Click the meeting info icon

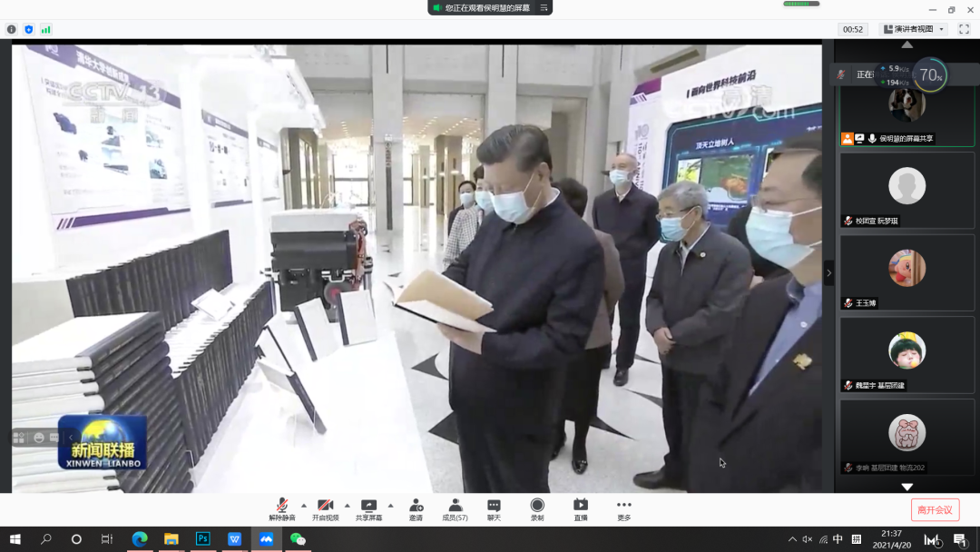(x=12, y=29)
